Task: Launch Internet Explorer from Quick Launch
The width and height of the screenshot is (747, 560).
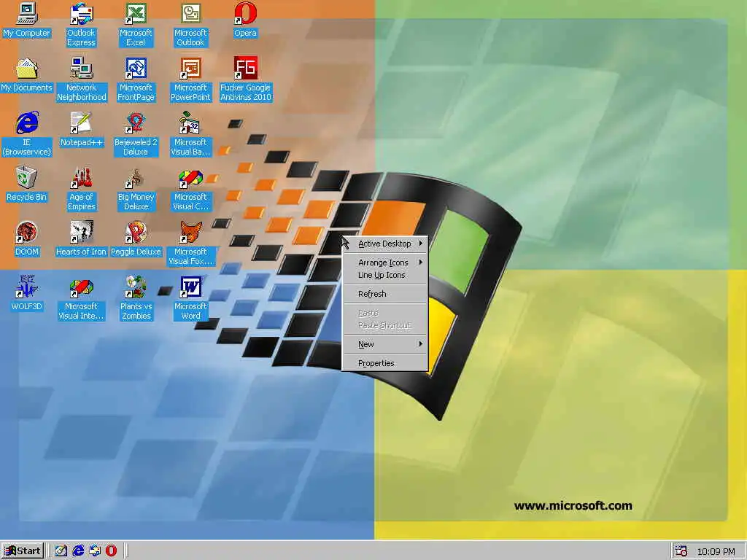Action: coord(78,551)
